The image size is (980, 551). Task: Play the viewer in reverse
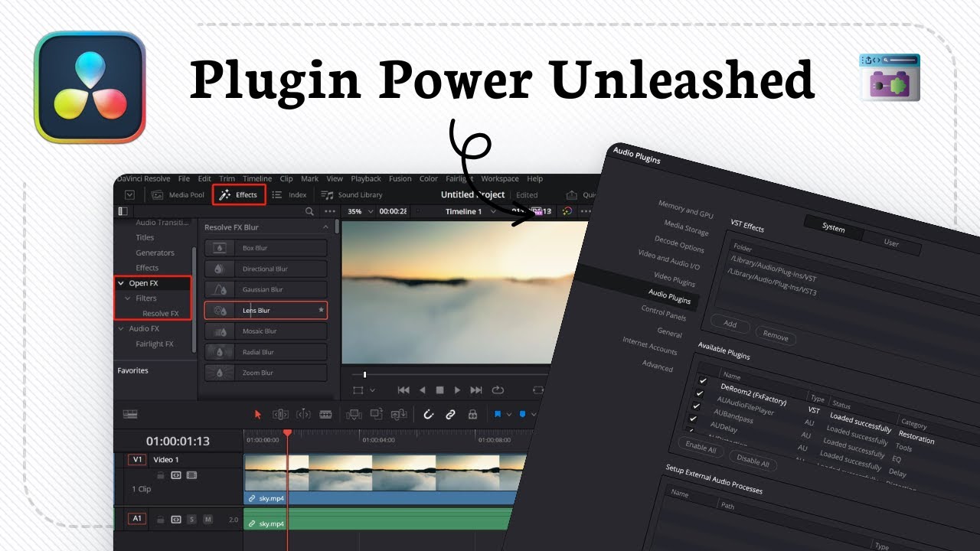pyautogui.click(x=422, y=390)
